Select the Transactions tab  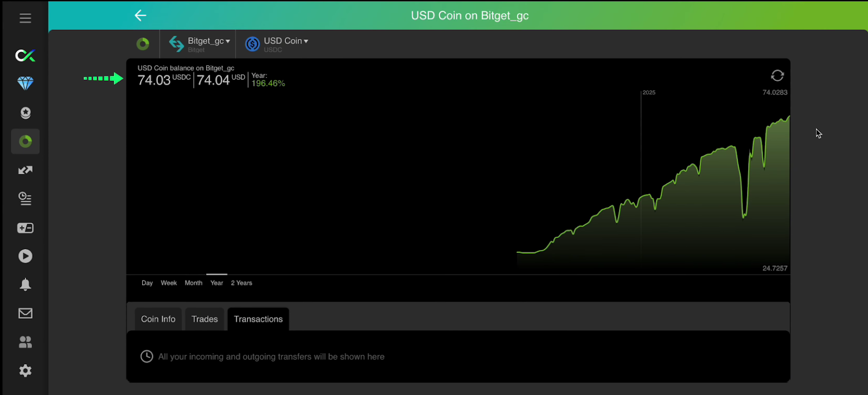tap(258, 319)
